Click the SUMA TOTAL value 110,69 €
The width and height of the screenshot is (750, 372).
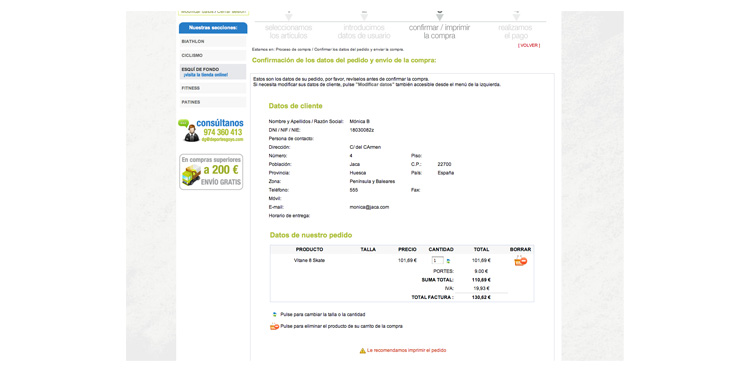(481, 280)
